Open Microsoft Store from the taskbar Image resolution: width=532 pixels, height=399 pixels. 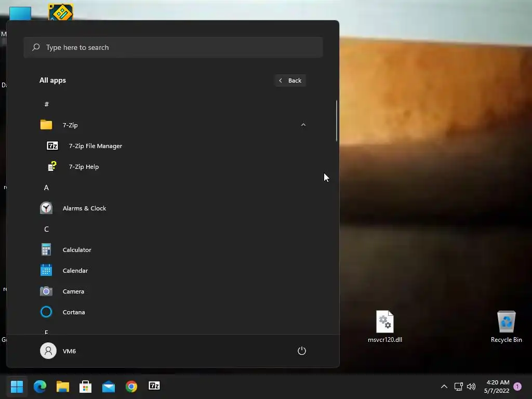pos(86,387)
